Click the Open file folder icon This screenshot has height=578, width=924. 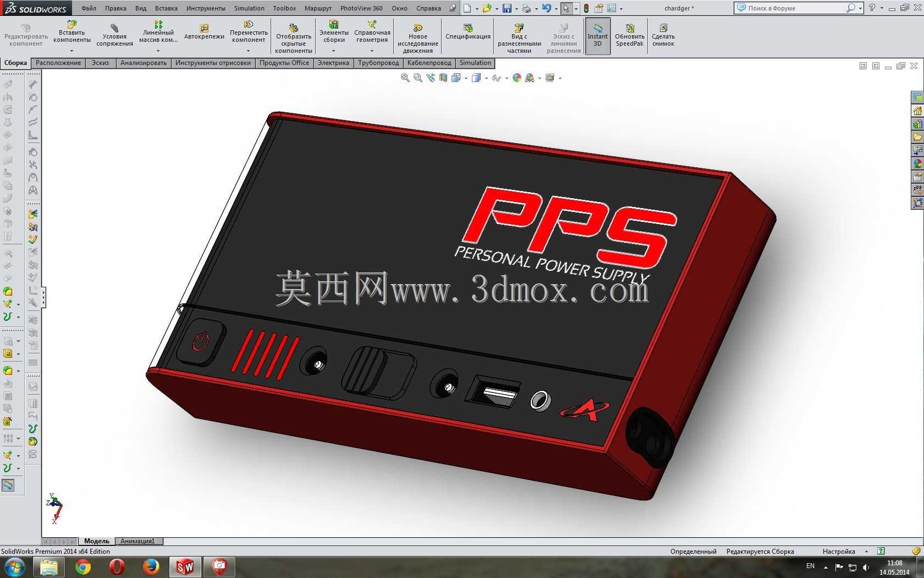tap(487, 8)
